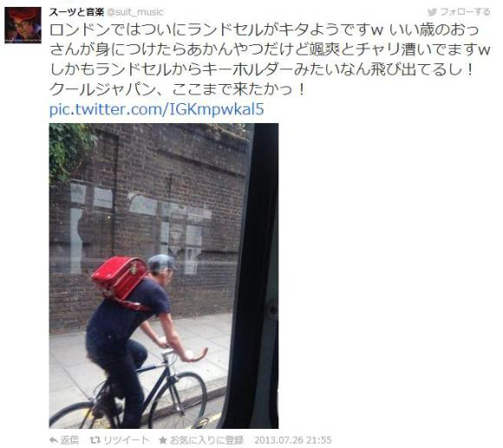Click the dark window frame in the photo

(257, 276)
